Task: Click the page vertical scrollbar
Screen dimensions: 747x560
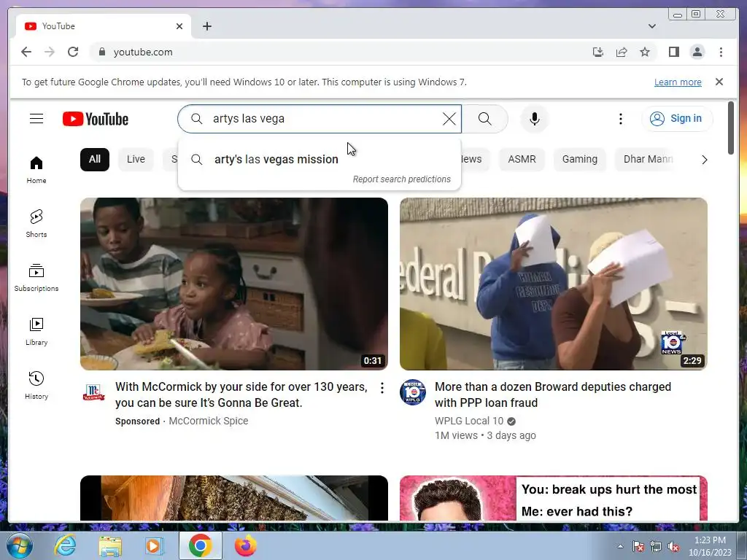Action: point(731,128)
